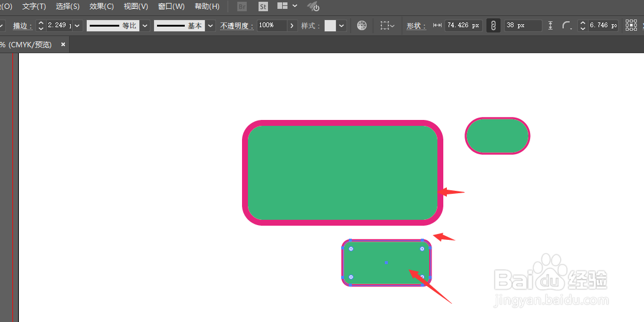The width and height of the screenshot is (644, 322).
Task: Open the 帮助(H) menu
Action: click(207, 6)
